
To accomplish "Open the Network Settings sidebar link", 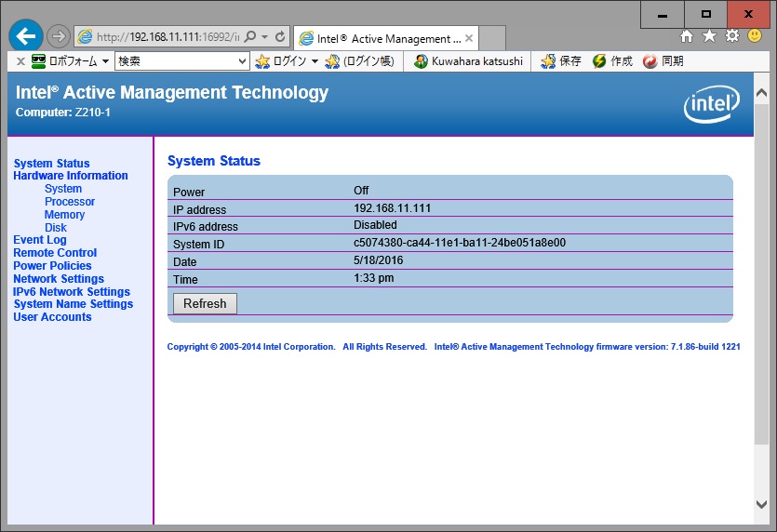I will click(x=59, y=279).
